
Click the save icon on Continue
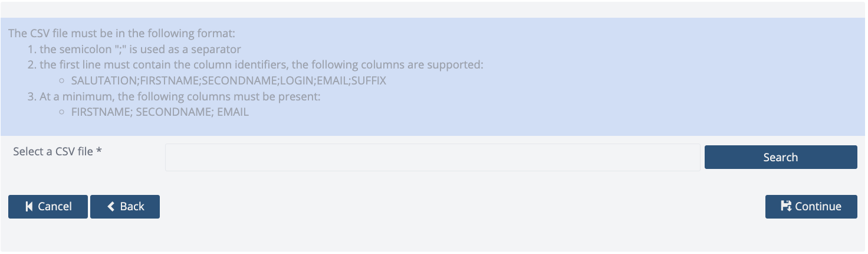coord(786,206)
